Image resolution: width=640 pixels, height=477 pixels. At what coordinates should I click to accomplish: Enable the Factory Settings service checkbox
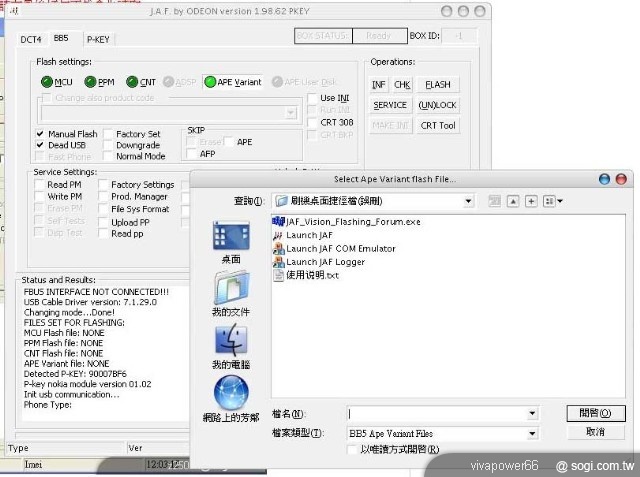click(x=103, y=184)
